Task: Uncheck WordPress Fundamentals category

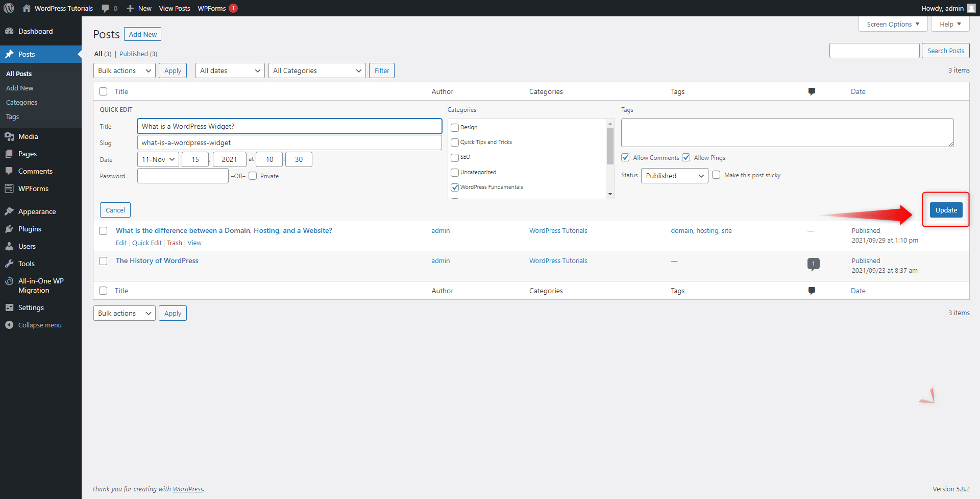Action: click(x=455, y=187)
